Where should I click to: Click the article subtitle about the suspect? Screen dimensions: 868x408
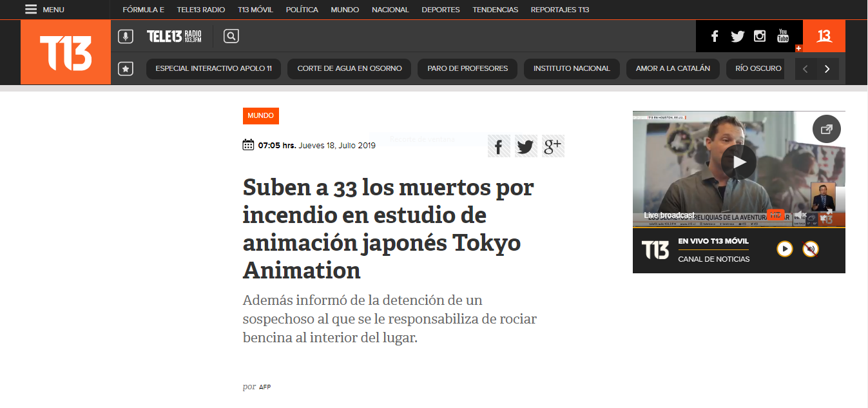tap(390, 319)
